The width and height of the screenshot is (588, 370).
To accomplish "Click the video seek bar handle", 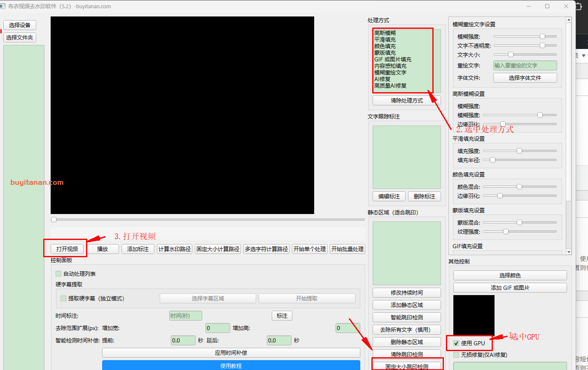I will tap(54, 220).
